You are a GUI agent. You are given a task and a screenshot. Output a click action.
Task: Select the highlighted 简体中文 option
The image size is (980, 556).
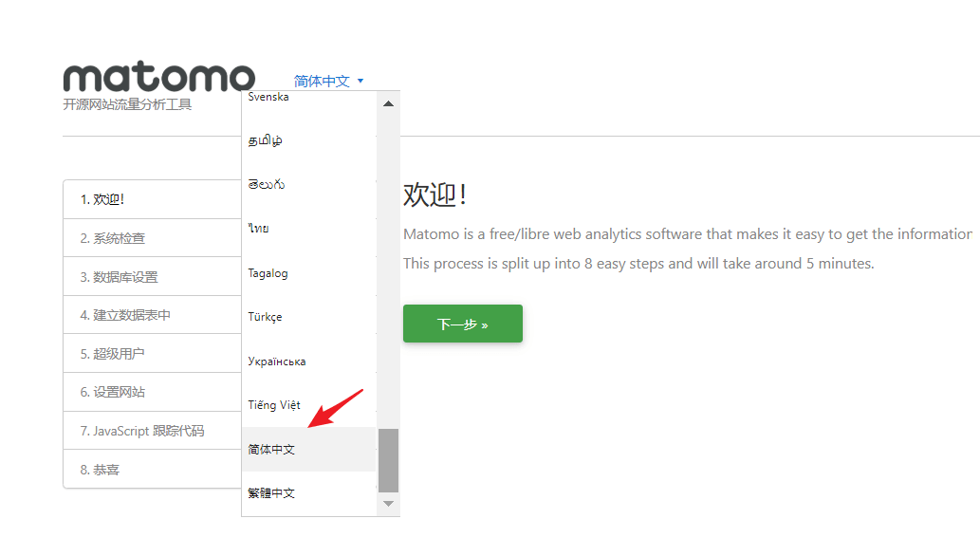coord(271,450)
